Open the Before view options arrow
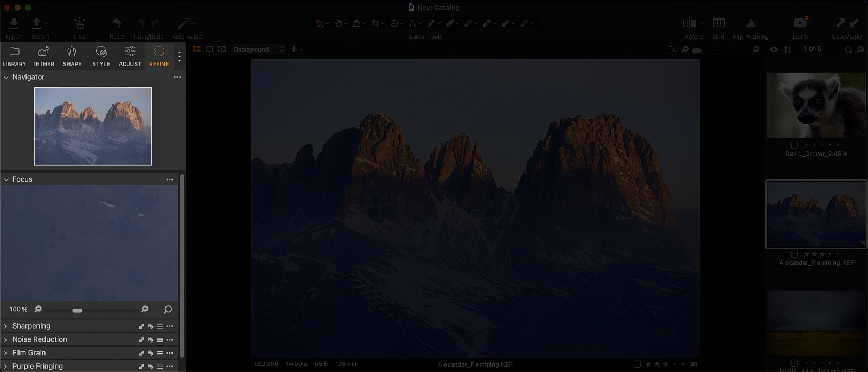868x372 pixels. (702, 23)
